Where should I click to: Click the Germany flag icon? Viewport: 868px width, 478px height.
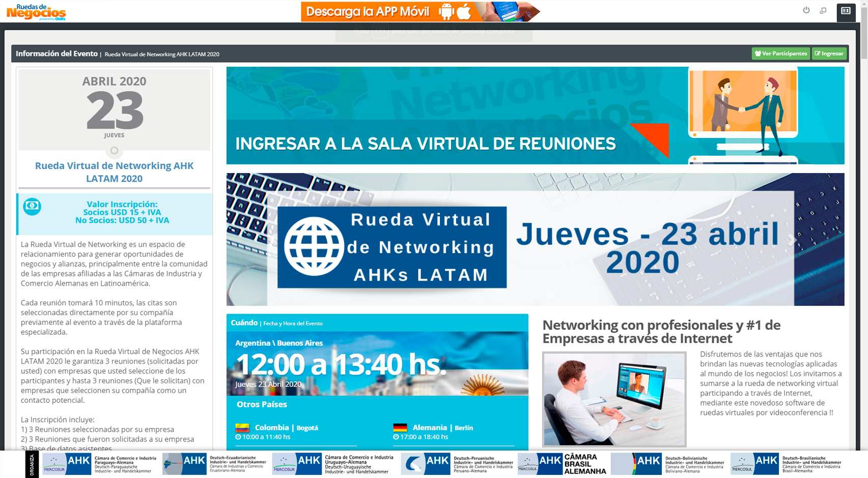pos(400,428)
